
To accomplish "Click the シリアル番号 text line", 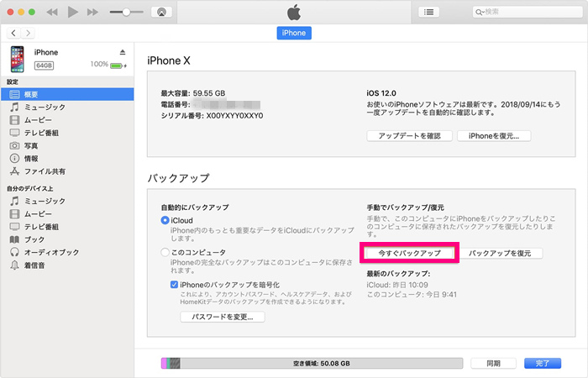I will [212, 116].
